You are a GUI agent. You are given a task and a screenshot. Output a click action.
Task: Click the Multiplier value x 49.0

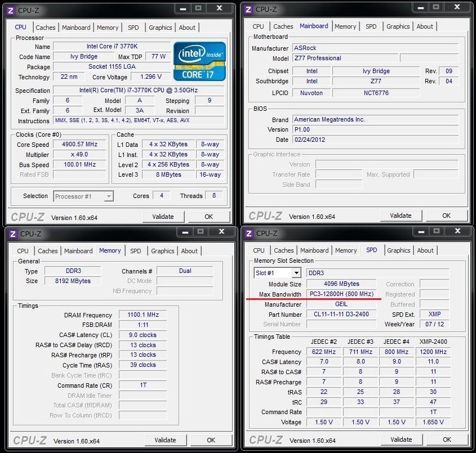pyautogui.click(x=79, y=155)
